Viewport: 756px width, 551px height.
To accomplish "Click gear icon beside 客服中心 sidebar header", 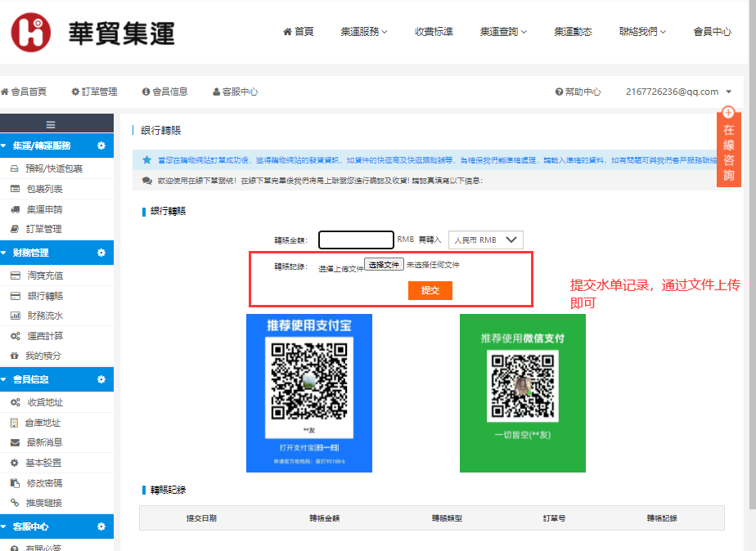I will point(101,526).
